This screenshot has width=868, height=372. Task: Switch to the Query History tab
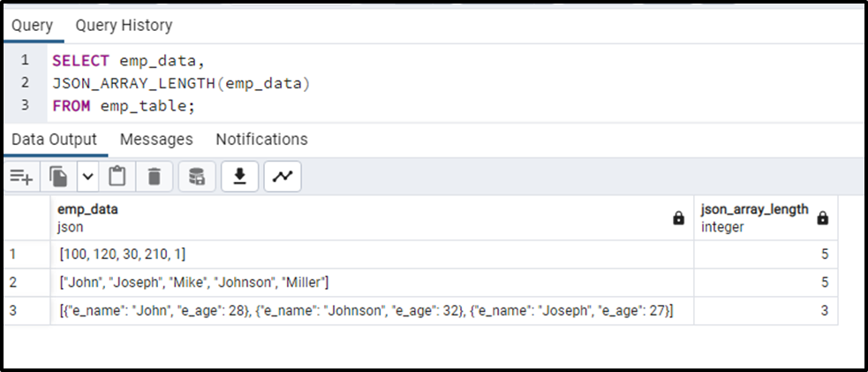coord(124,26)
